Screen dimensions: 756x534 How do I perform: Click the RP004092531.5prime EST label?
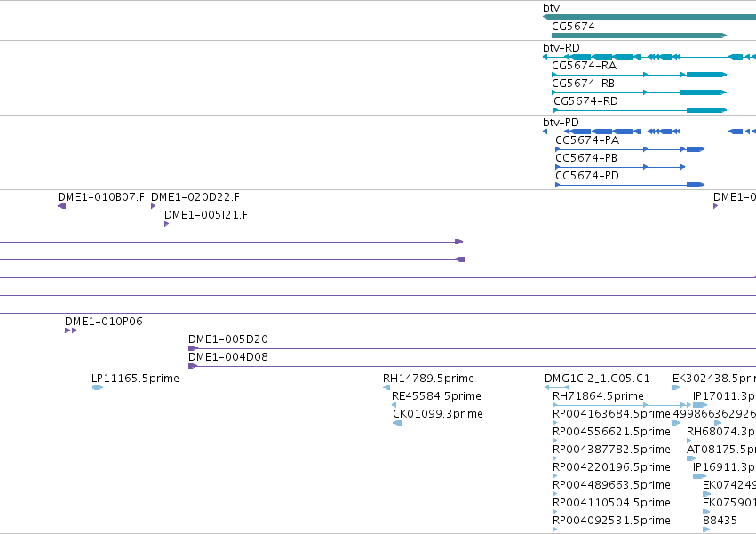pyautogui.click(x=611, y=521)
